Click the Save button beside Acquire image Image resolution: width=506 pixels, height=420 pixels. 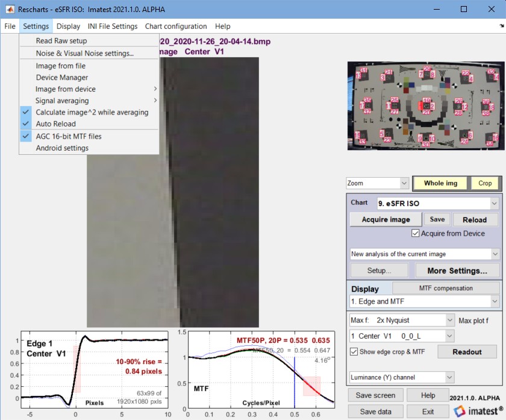[x=437, y=219]
